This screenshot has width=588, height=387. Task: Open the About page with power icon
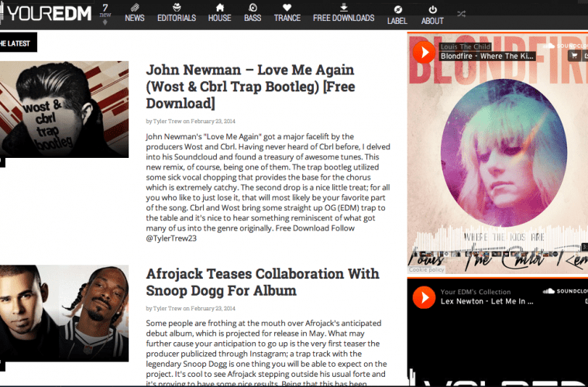click(432, 15)
